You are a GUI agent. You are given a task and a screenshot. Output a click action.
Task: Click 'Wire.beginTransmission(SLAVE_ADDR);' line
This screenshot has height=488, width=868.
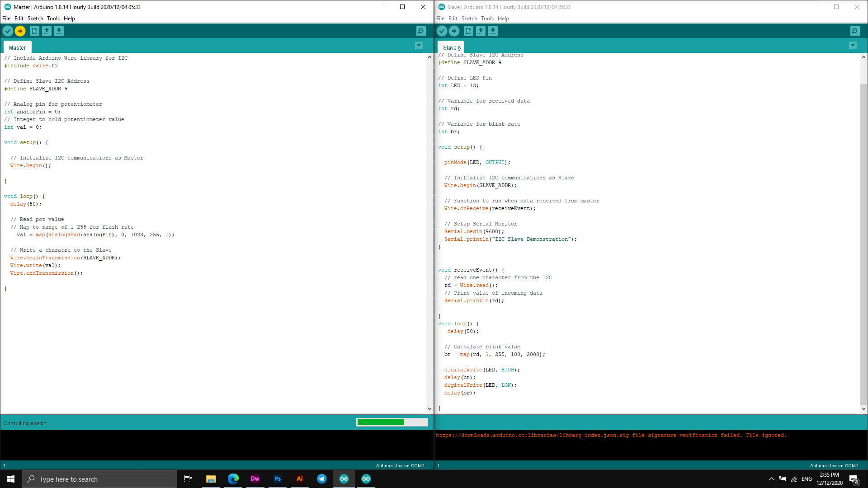pos(66,258)
